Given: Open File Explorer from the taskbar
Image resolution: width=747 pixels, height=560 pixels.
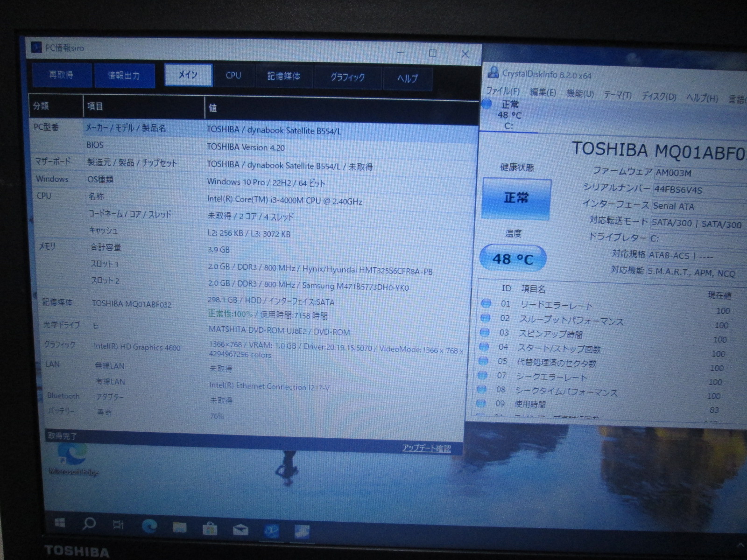Looking at the screenshot, I should tap(180, 527).
